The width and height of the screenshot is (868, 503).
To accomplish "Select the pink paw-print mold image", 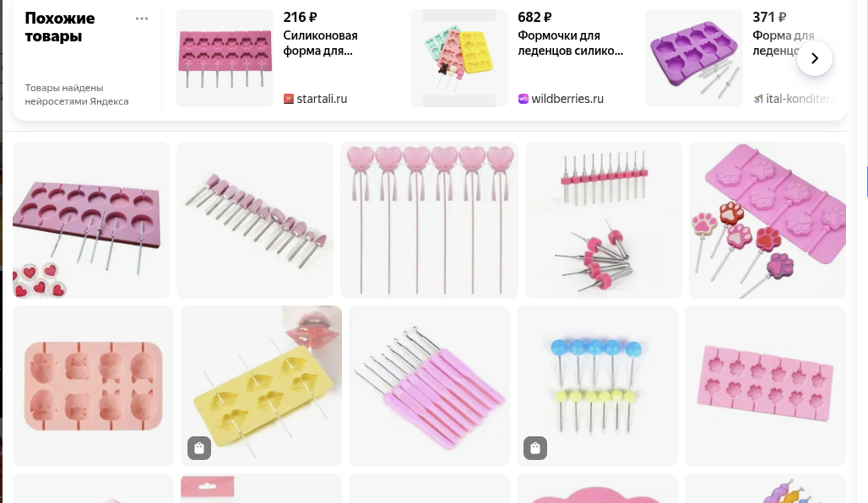I will (768, 220).
